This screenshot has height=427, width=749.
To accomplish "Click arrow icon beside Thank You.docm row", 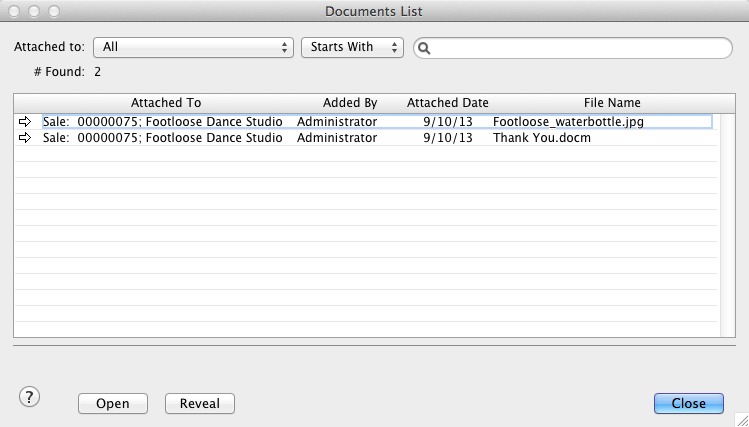I will (25, 138).
